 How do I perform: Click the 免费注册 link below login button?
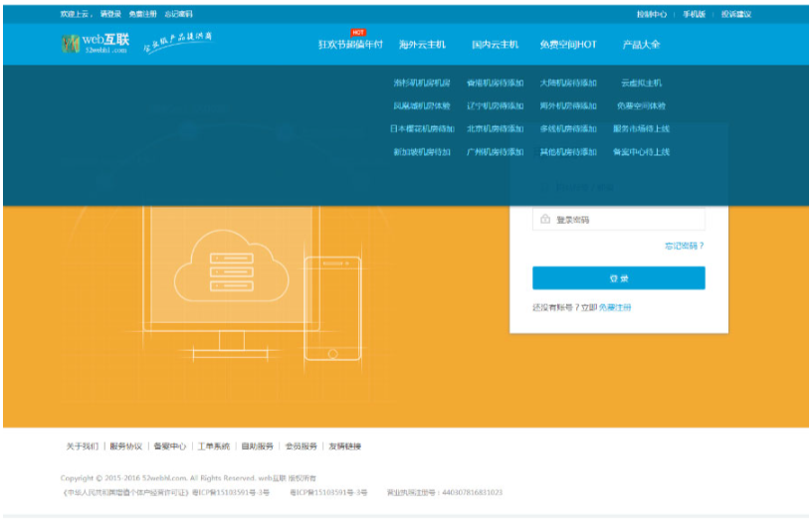pos(614,307)
